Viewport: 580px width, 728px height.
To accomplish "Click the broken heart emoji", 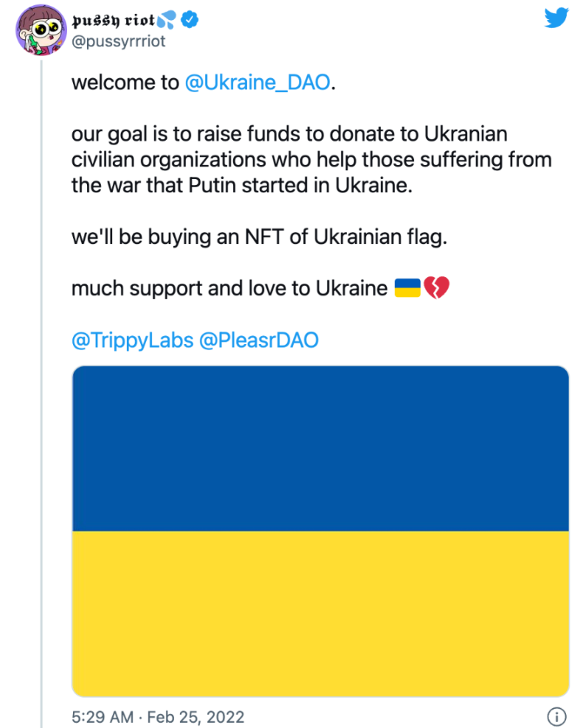I will 436,287.
